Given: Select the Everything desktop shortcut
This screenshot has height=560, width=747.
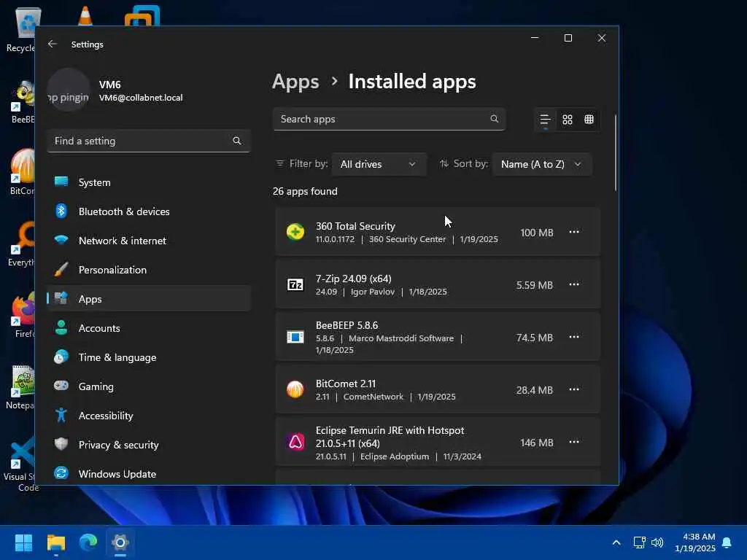Looking at the screenshot, I should 21,244.
